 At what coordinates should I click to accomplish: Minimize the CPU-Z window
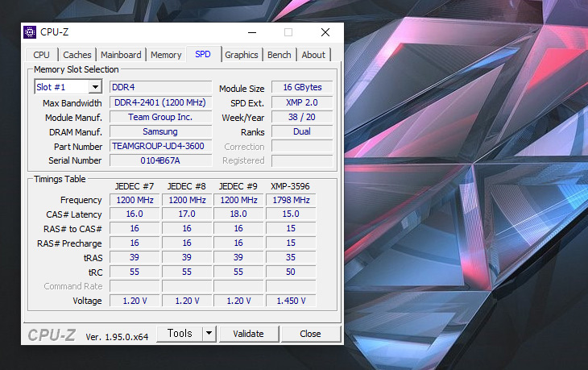click(x=252, y=32)
